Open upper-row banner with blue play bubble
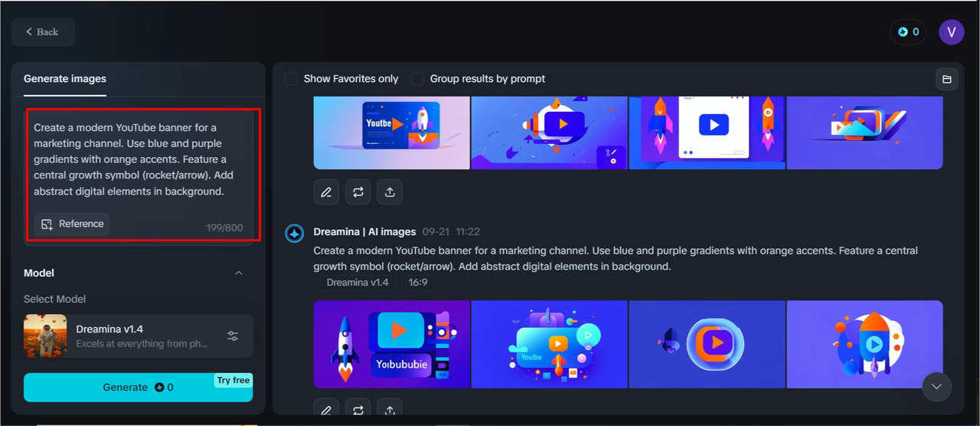980x426 pixels. [x=550, y=133]
